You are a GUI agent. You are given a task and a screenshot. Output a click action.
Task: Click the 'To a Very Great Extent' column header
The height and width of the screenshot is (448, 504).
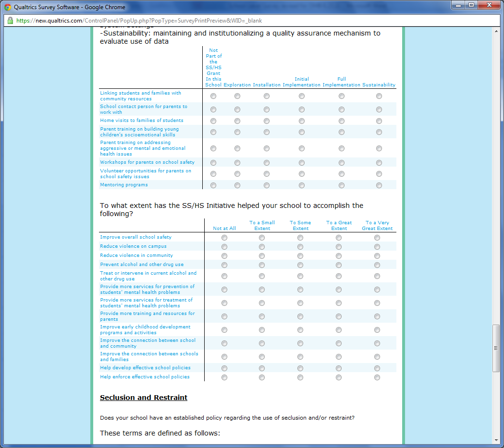(x=377, y=226)
